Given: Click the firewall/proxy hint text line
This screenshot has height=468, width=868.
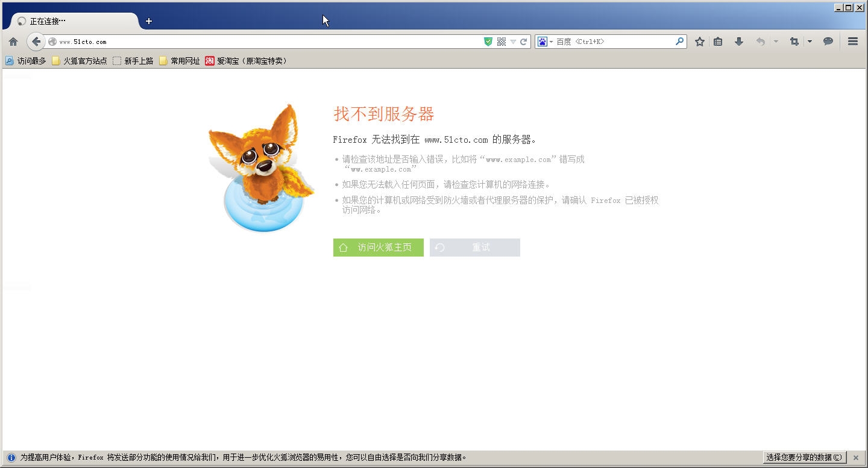Looking at the screenshot, I should tap(500, 205).
